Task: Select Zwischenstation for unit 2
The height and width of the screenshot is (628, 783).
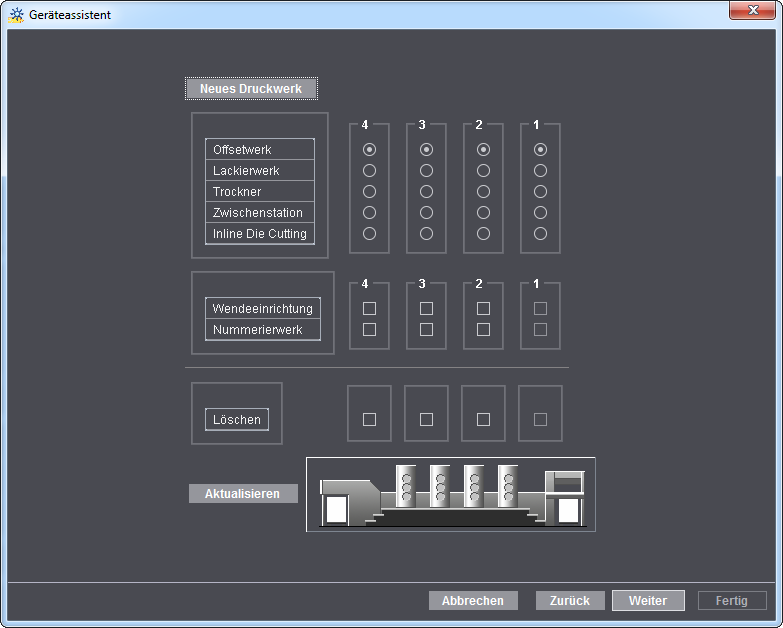Action: point(483,213)
